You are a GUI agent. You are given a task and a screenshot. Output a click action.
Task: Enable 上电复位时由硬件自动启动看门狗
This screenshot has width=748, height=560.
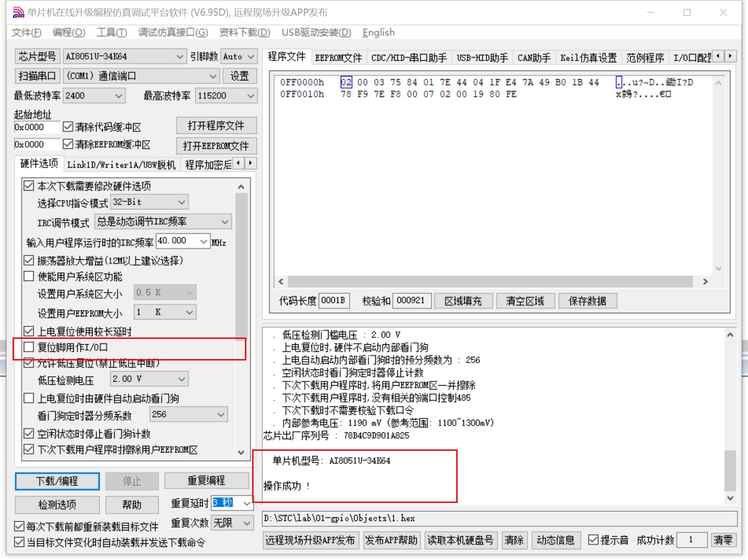pos(29,398)
